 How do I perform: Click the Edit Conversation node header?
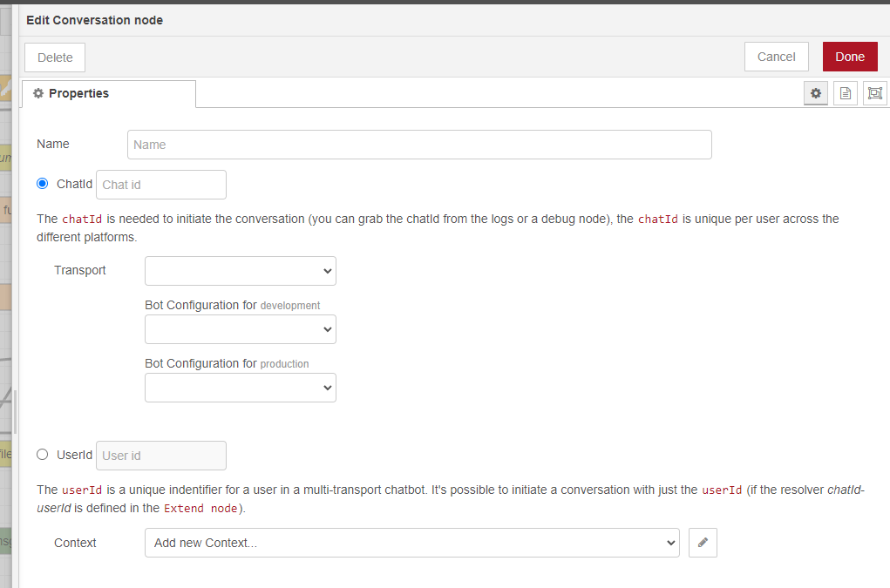click(x=94, y=19)
